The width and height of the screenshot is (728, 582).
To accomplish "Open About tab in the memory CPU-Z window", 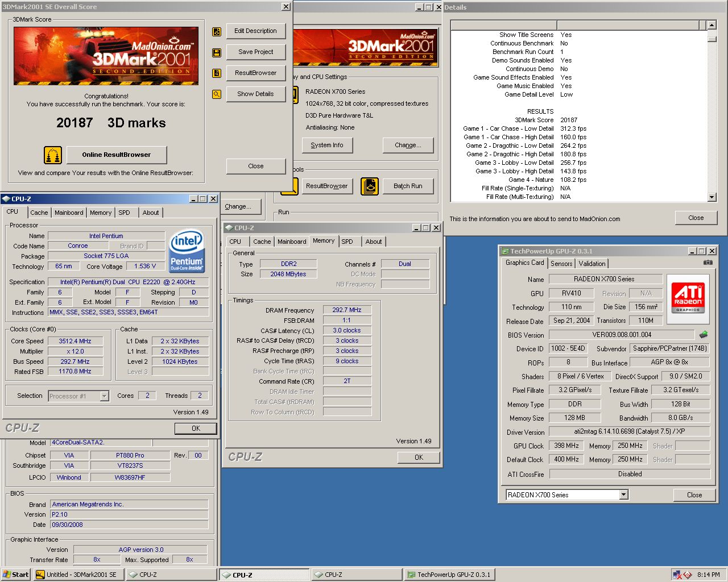I will pyautogui.click(x=374, y=242).
